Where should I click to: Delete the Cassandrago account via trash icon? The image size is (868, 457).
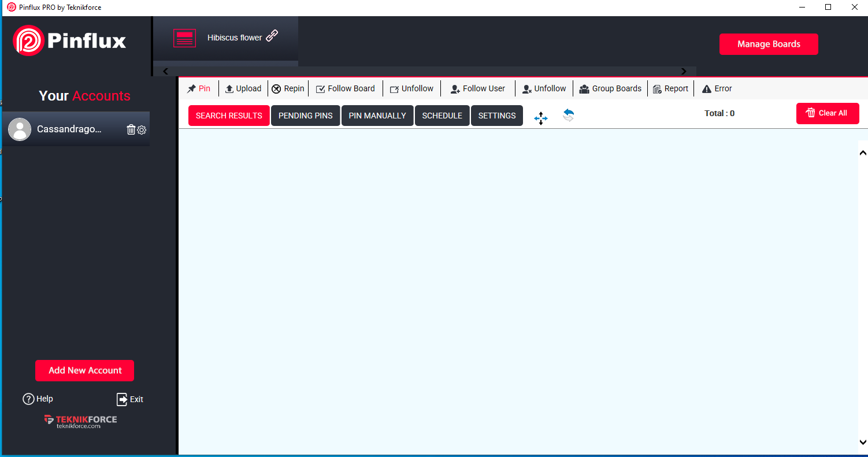click(131, 129)
